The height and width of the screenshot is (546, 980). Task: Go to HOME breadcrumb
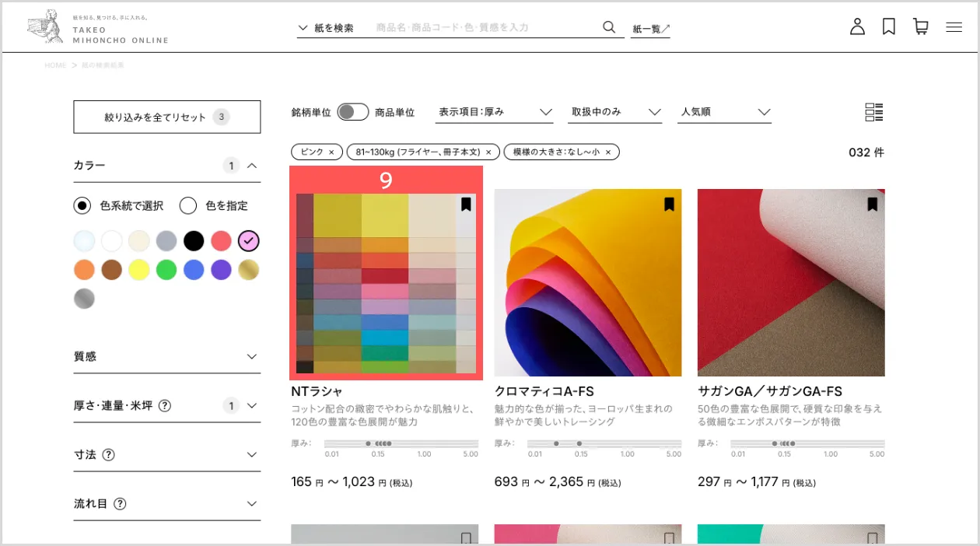point(55,65)
